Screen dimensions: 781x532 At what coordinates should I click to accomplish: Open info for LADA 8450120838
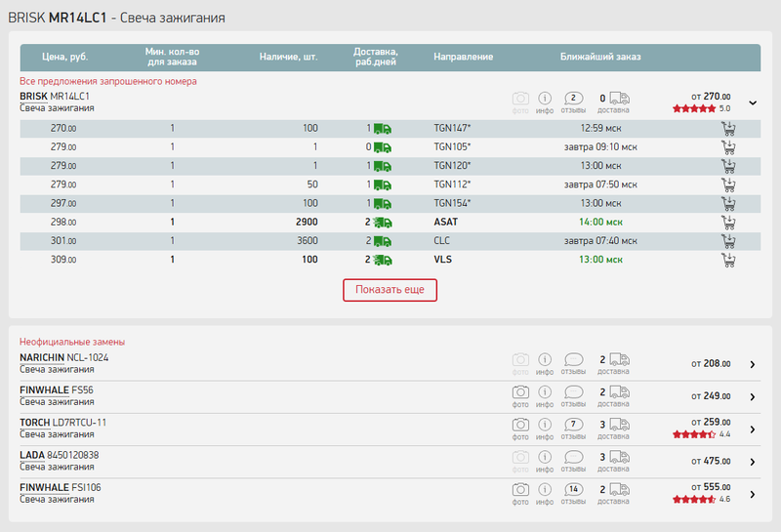point(545,457)
